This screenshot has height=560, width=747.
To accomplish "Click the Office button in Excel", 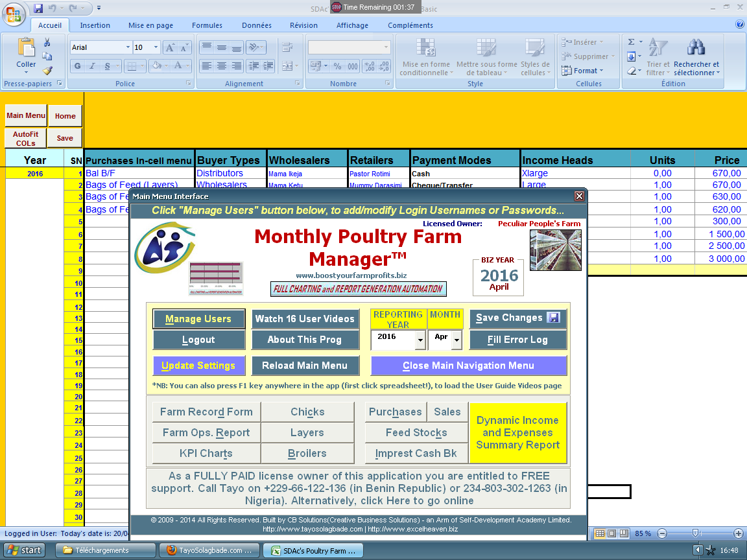I will point(14,14).
